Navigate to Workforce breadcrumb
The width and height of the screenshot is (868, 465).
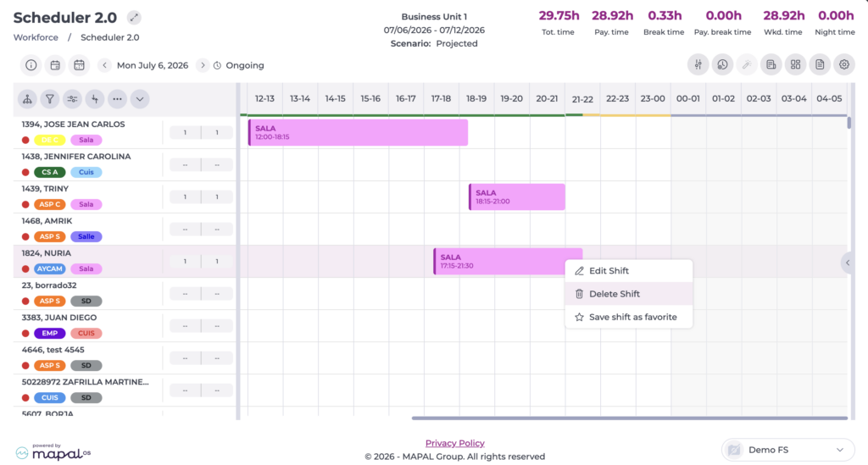pos(36,37)
